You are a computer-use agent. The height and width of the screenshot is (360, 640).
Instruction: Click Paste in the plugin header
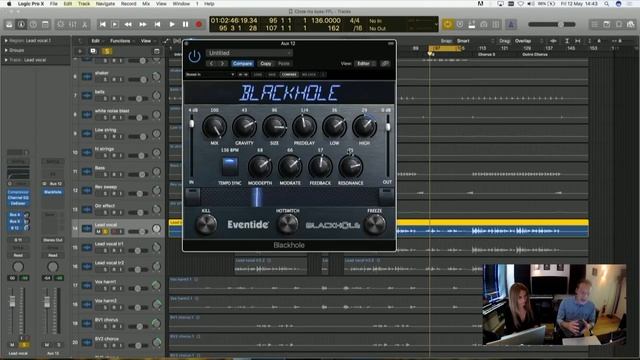(x=284, y=64)
